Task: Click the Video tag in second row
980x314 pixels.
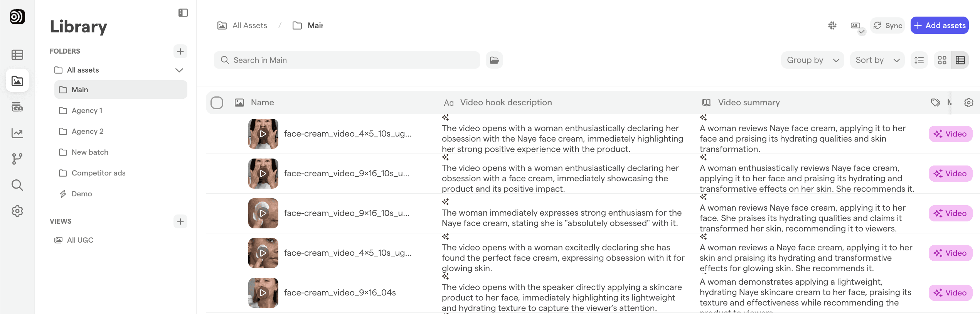Action: click(950, 174)
